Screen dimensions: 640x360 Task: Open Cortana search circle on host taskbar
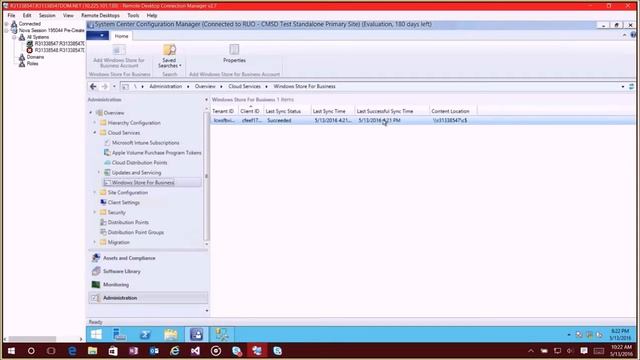point(31,351)
